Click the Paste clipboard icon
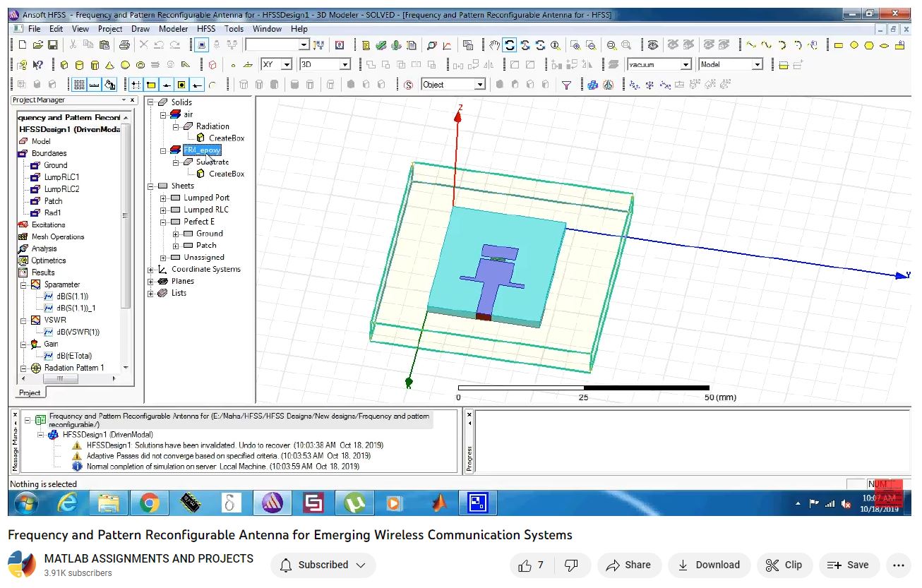This screenshot has height=588, width=922. point(104,45)
